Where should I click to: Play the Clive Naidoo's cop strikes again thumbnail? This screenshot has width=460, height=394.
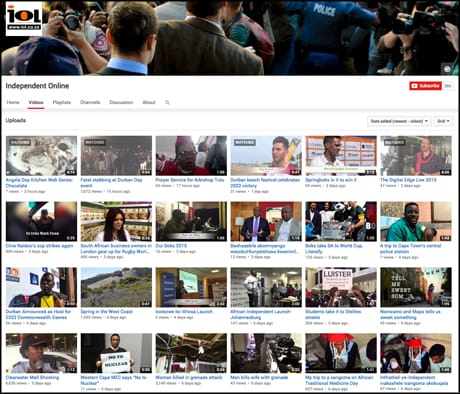[41, 221]
